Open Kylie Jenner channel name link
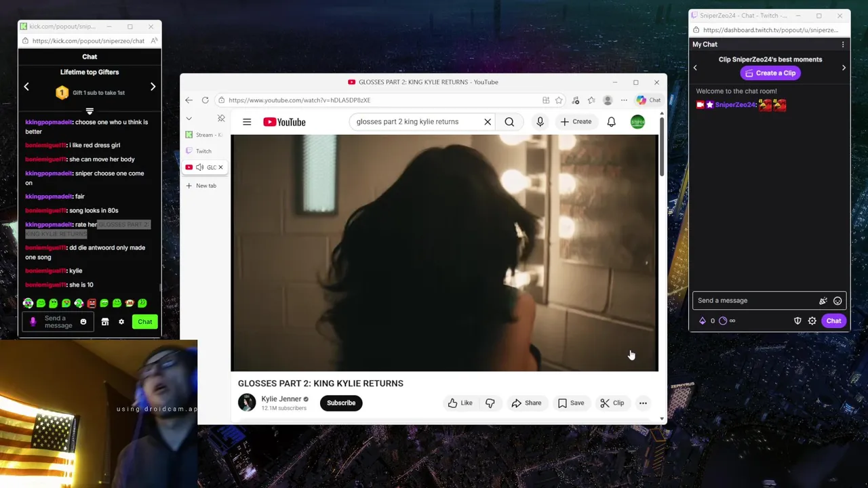The width and height of the screenshot is (868, 488). tap(281, 399)
